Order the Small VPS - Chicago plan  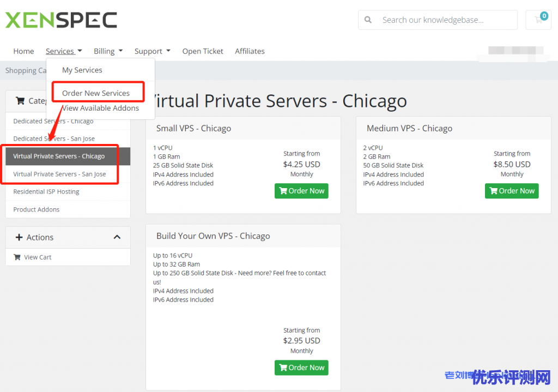point(301,191)
